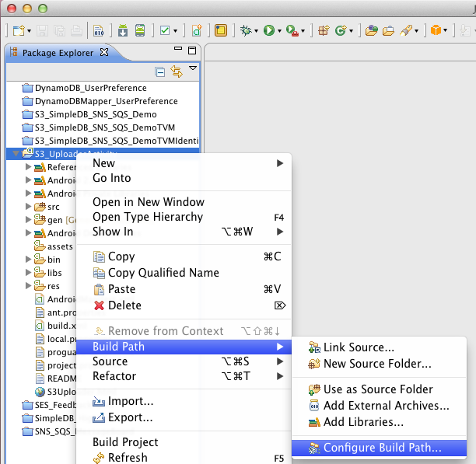Click the green Run button

point(269,30)
